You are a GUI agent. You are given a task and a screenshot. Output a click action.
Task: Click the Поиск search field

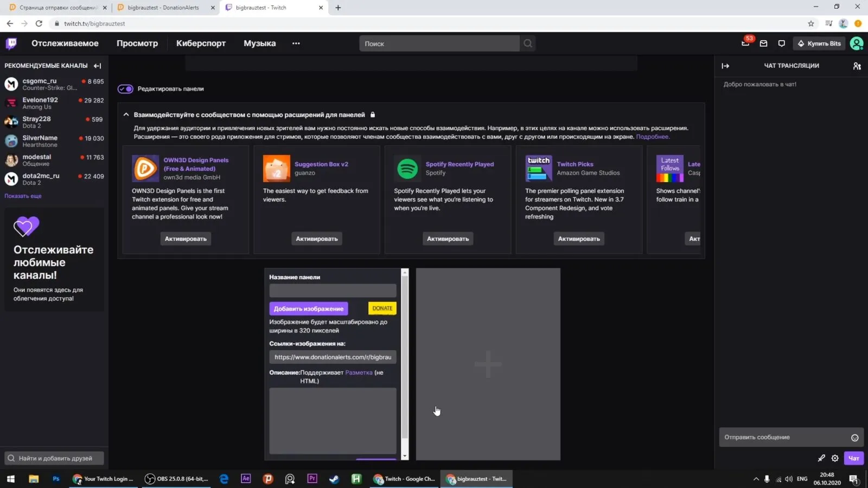pos(439,43)
